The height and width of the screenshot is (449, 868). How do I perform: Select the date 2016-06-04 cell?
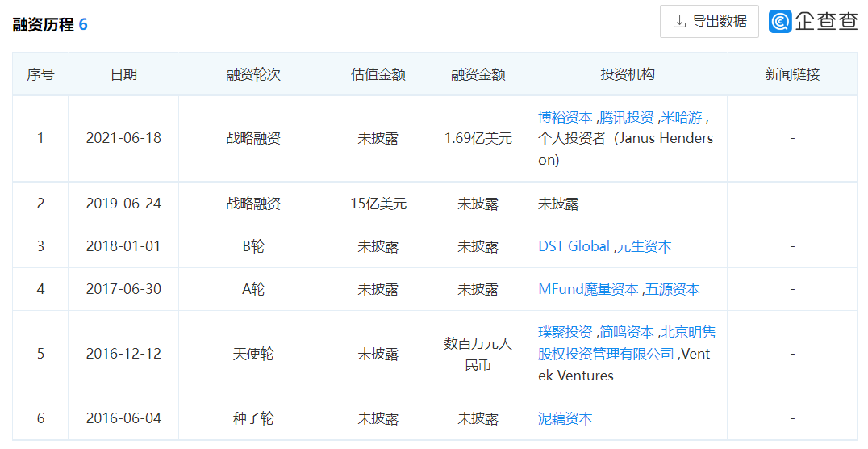point(123,418)
